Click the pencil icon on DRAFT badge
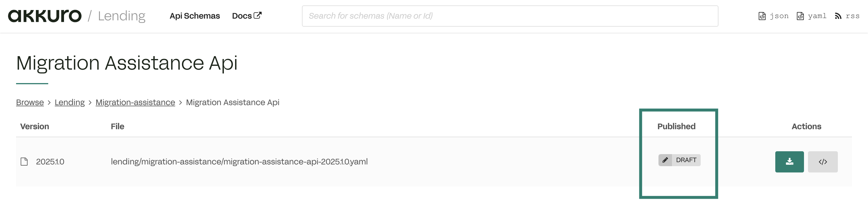Screen dimensions: 868x214 pyautogui.click(x=665, y=160)
